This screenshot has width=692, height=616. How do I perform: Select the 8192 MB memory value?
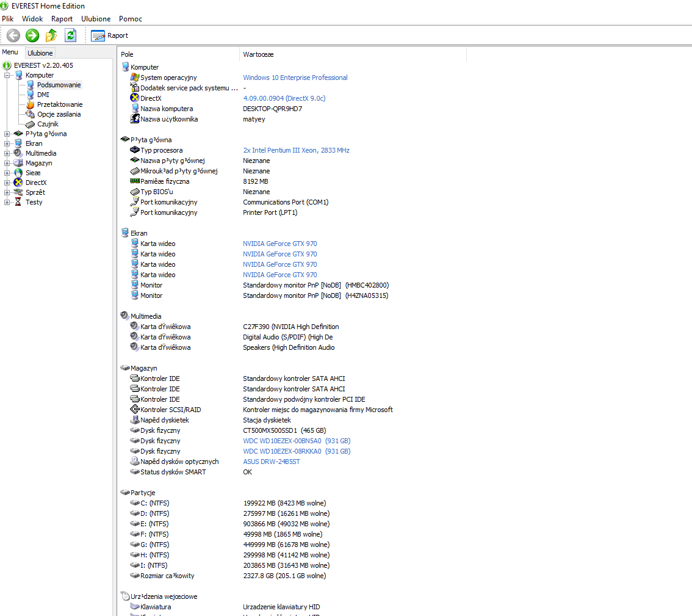pos(256,181)
